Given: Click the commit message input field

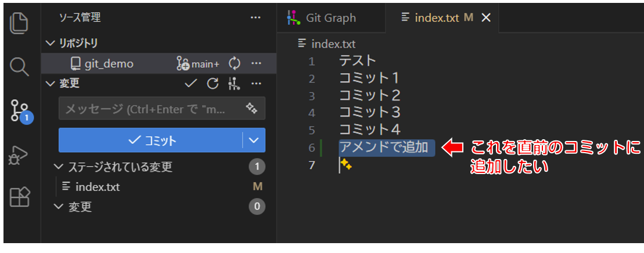Looking at the screenshot, I should point(151,109).
